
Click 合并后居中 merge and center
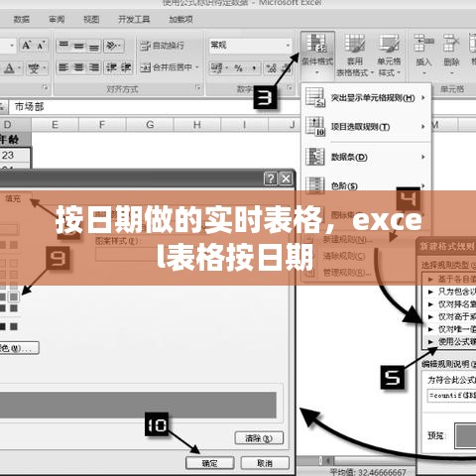[166, 67]
